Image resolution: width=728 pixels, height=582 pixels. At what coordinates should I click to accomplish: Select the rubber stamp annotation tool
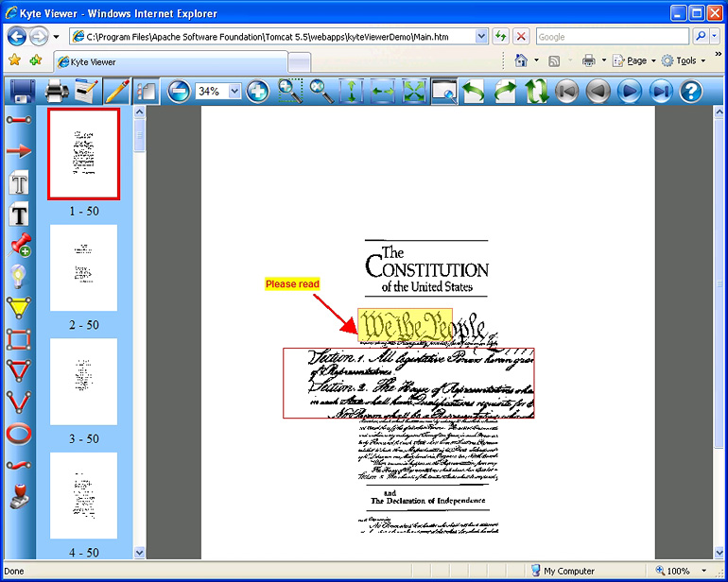(x=19, y=497)
